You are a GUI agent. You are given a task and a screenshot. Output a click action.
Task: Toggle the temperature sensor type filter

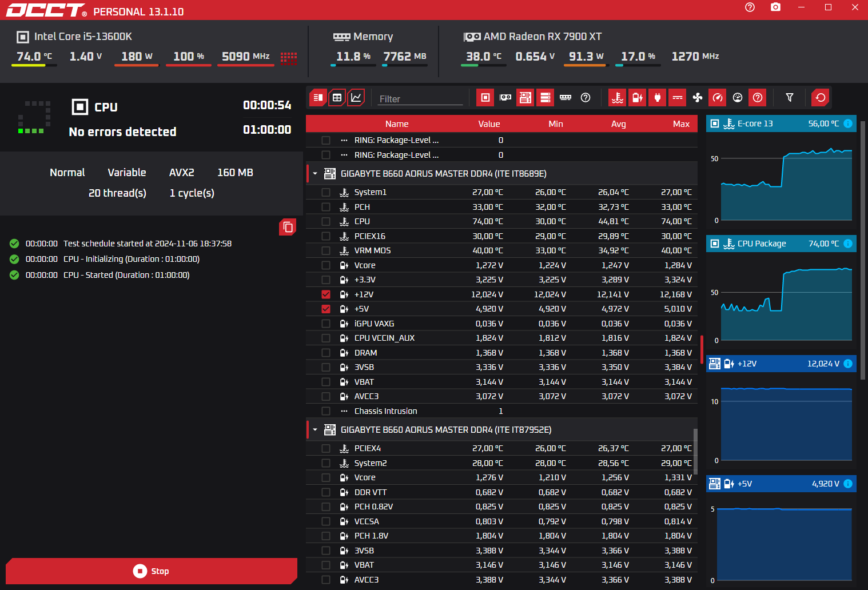618,98
